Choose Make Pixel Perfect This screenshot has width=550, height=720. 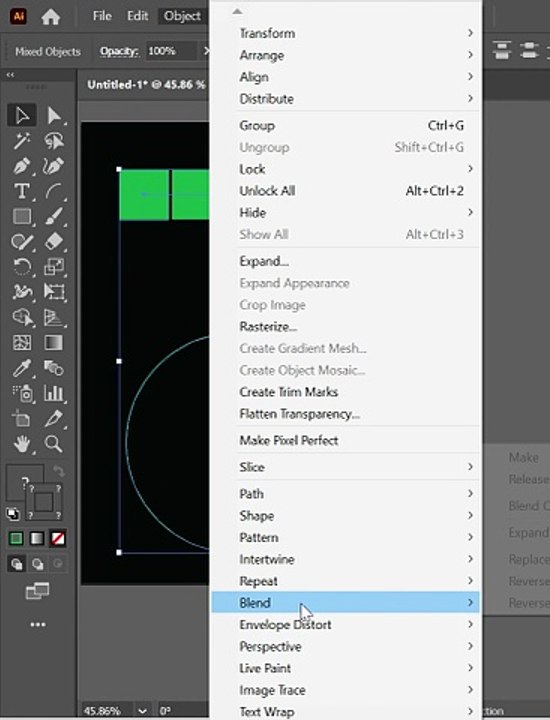point(345,440)
